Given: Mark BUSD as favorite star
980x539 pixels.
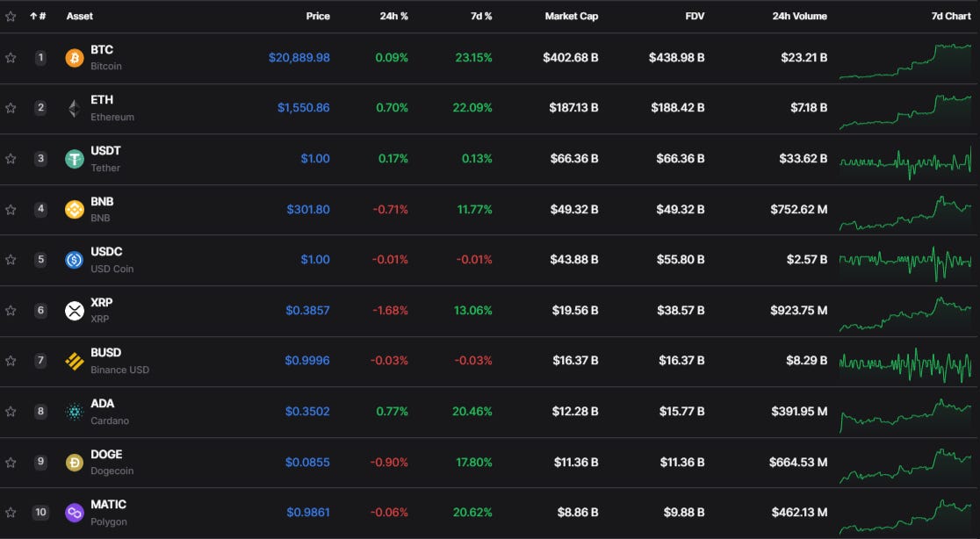Looking at the screenshot, I should click(11, 361).
